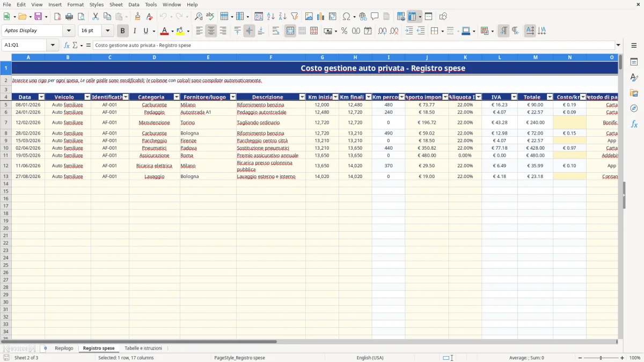This screenshot has height=362, width=644.
Task: Format the cell as date
Action: pyautogui.click(x=368, y=31)
